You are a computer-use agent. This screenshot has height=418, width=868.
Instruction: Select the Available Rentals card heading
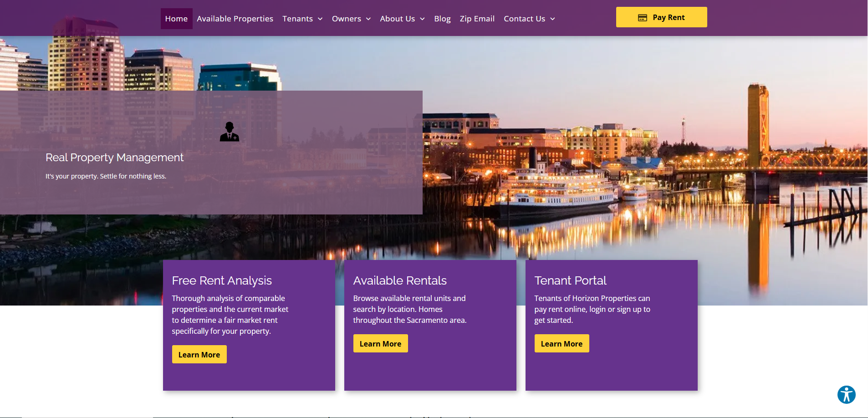pos(400,280)
